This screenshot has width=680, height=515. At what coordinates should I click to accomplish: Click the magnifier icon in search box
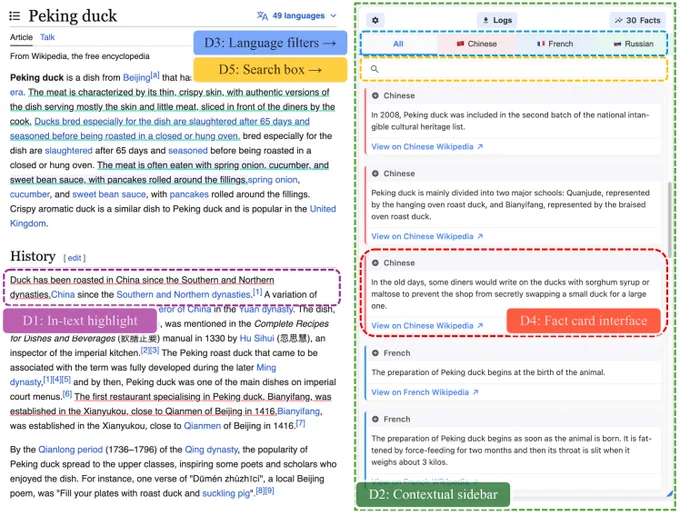(x=375, y=69)
